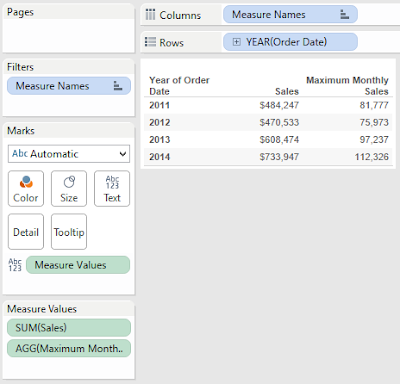Click the Columns shelf icon

pyautogui.click(x=150, y=15)
